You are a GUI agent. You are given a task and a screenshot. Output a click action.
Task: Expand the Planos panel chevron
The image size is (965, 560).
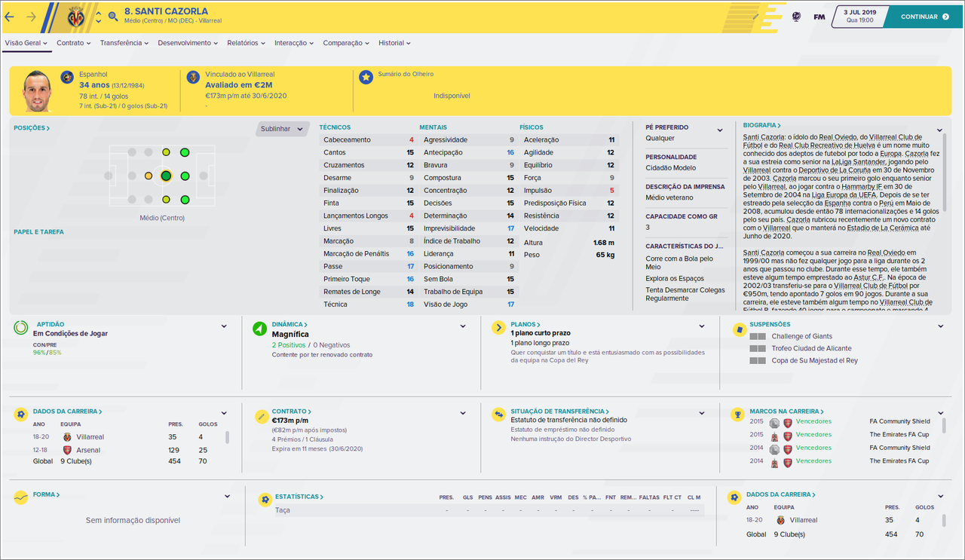click(701, 326)
